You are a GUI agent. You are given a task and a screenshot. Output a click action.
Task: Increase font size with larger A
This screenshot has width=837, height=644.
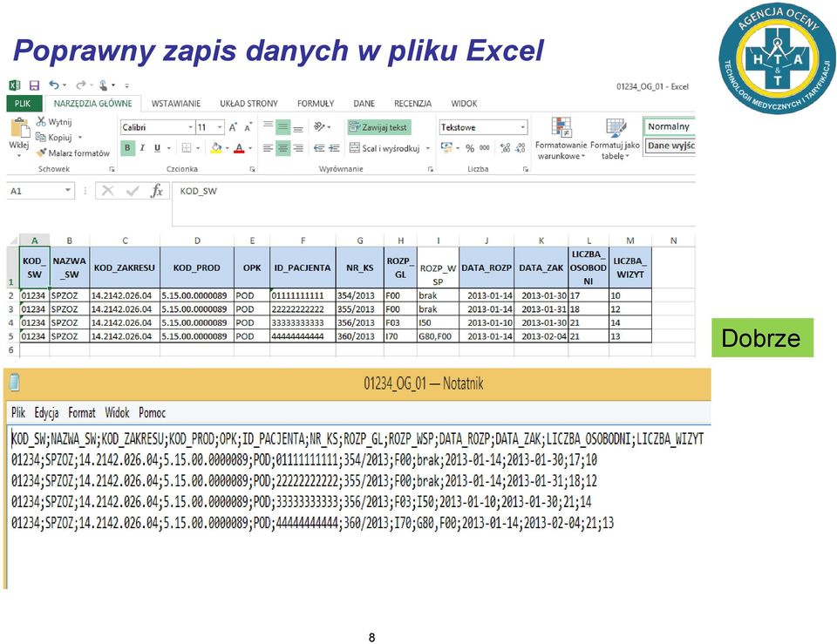233,127
